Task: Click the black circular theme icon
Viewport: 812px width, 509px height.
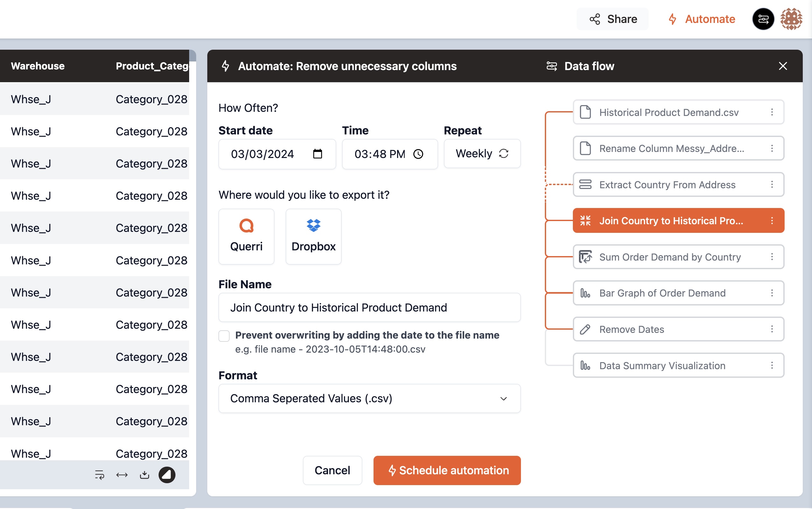Action: tap(167, 475)
